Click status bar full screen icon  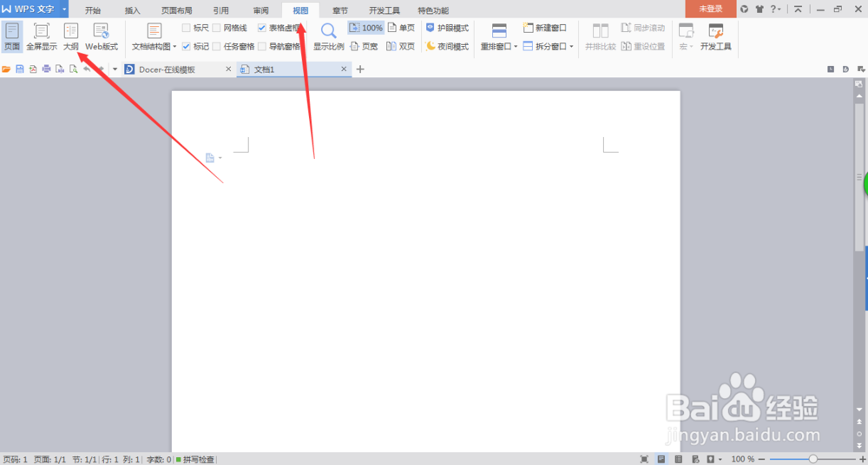click(644, 460)
